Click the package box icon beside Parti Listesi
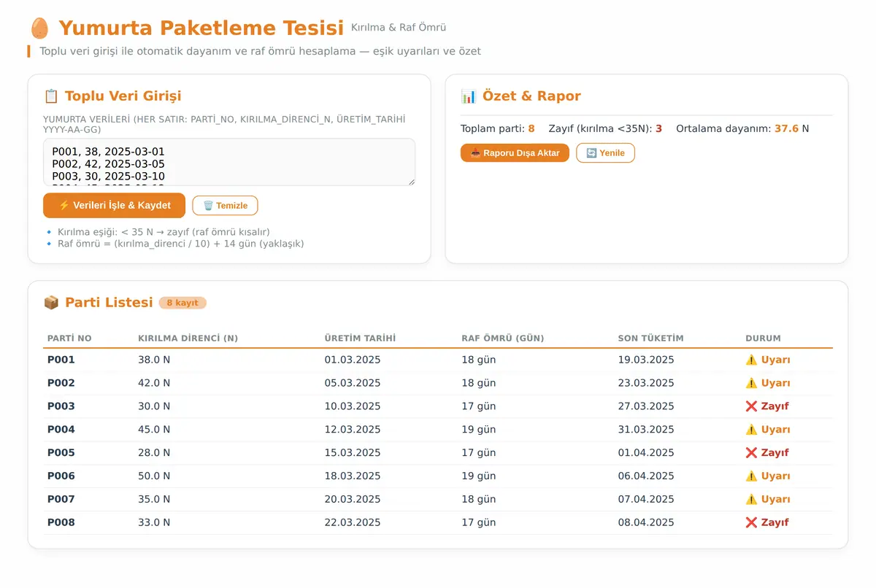This screenshot has width=876, height=588. [51, 303]
